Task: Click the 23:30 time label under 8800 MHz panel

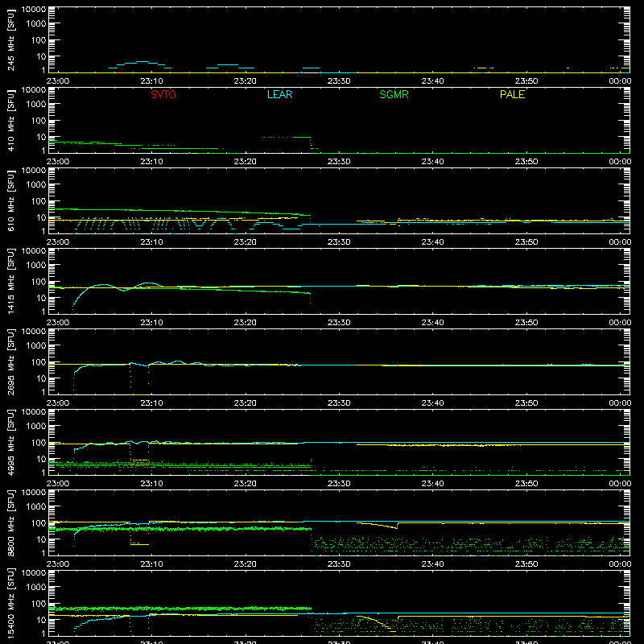Action: pyautogui.click(x=339, y=564)
